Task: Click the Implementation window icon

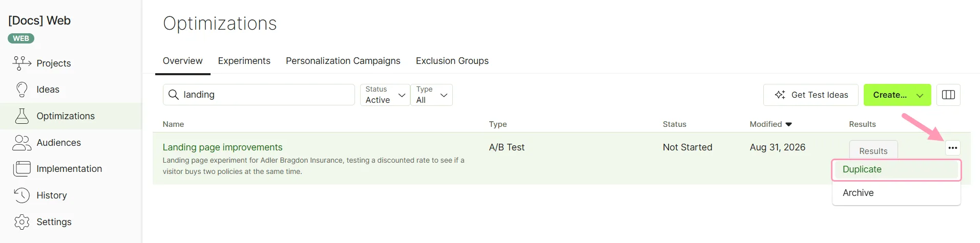Action: tap(22, 169)
